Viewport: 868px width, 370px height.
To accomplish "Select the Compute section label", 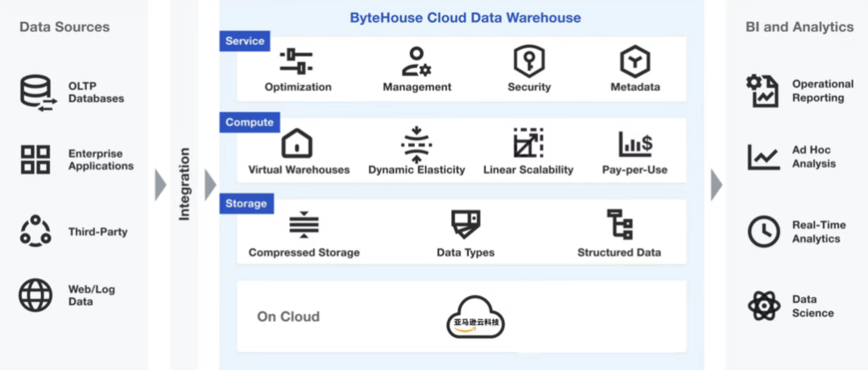I will 250,123.
